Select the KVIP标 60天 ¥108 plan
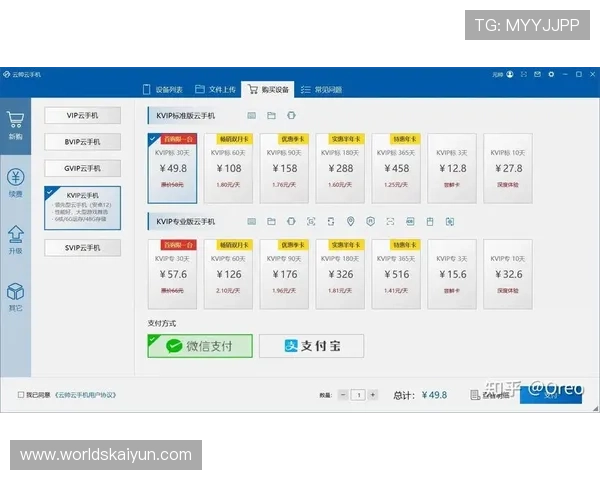This screenshot has width=600, height=480. click(x=228, y=168)
